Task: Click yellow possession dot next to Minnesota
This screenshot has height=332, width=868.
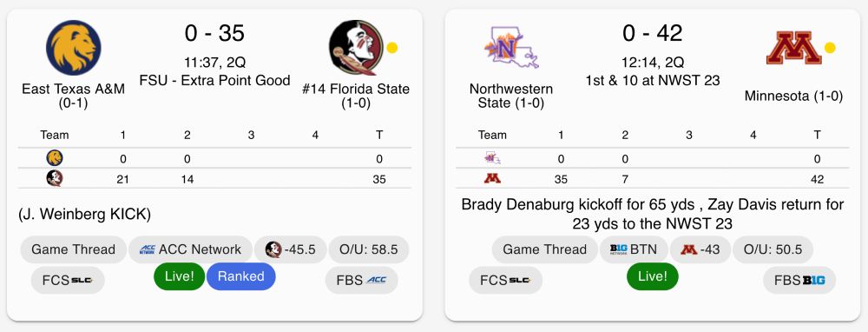Action: 829,48
